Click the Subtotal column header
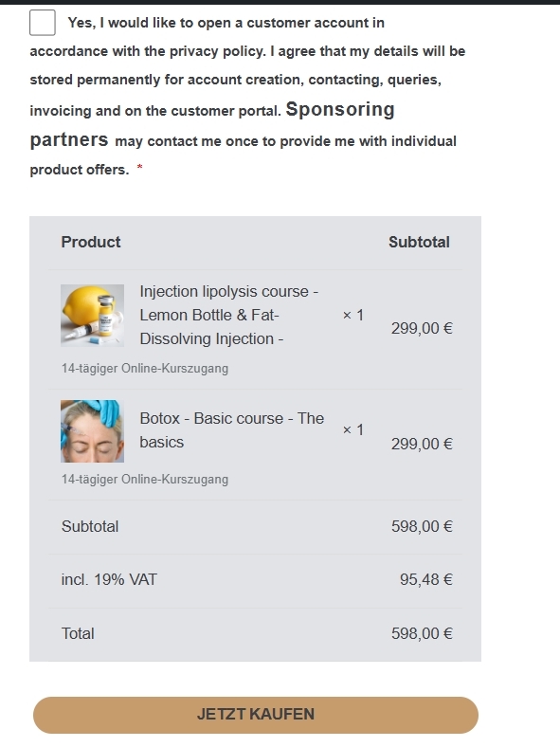Image resolution: width=560 pixels, height=747 pixels. [x=419, y=242]
